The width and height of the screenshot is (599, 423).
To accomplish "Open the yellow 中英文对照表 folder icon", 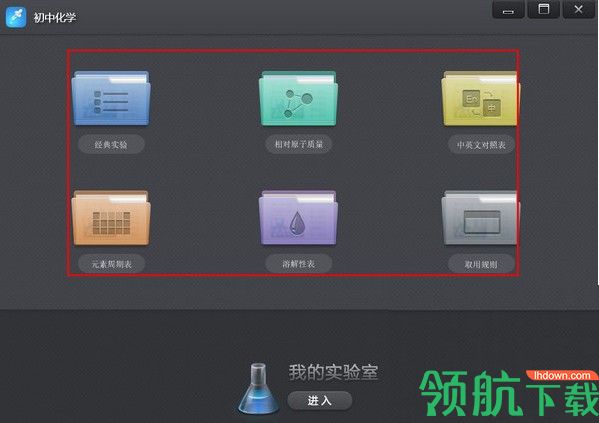I will [x=480, y=98].
